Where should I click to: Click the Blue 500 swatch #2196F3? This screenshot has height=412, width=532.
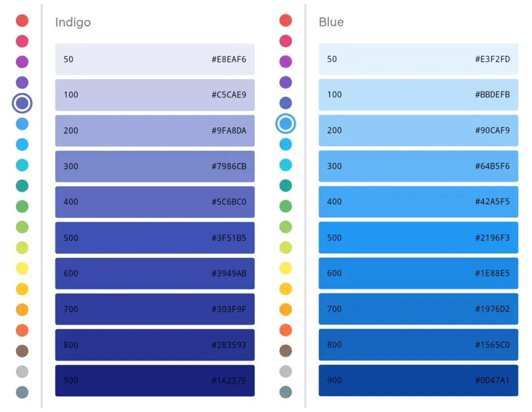point(418,238)
